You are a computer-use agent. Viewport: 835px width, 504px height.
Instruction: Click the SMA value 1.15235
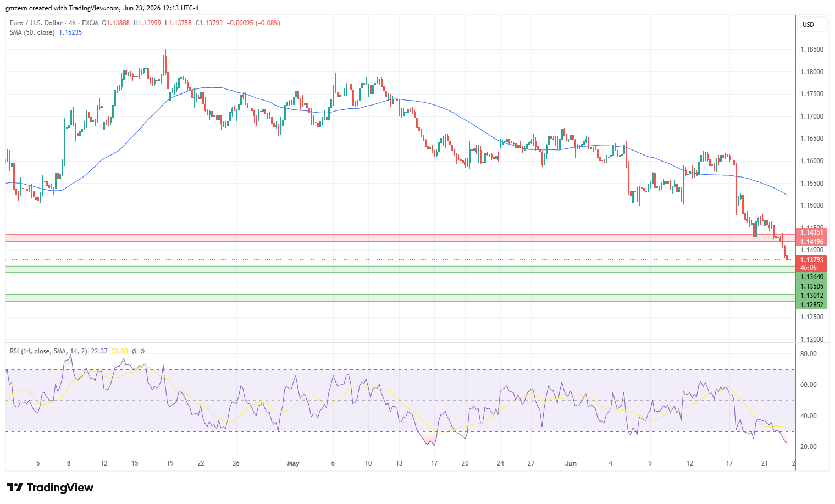pyautogui.click(x=70, y=32)
